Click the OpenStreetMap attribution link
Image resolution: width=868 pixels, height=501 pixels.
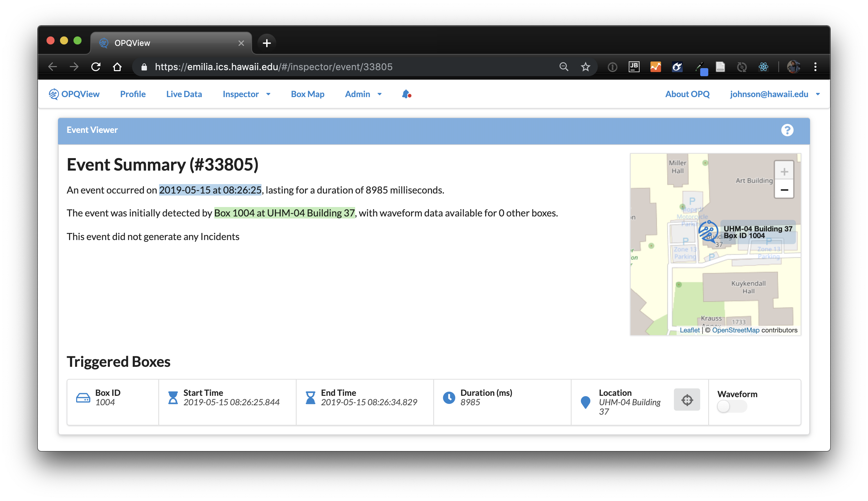(x=735, y=330)
